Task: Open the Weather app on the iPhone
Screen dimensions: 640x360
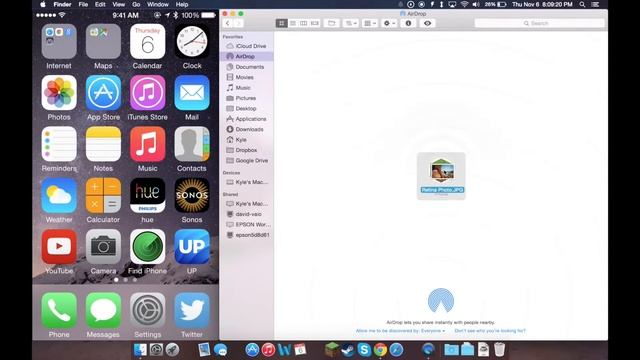Action: (59, 196)
